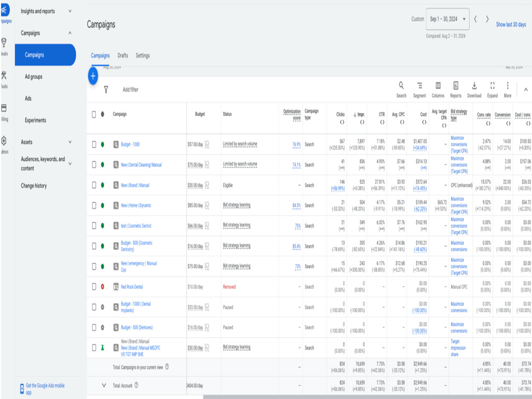Open the New | Home | Dynamic campaign link
This screenshot has width=532, height=399.
tap(136, 205)
